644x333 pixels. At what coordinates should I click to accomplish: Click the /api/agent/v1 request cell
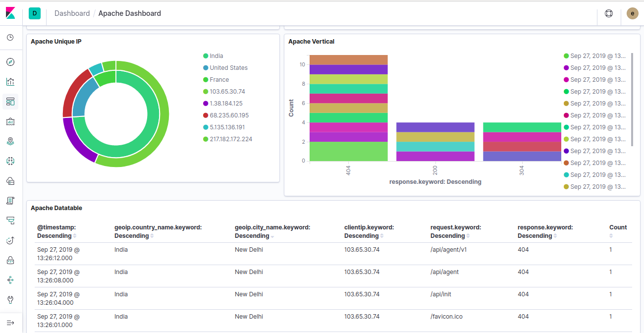click(x=449, y=250)
